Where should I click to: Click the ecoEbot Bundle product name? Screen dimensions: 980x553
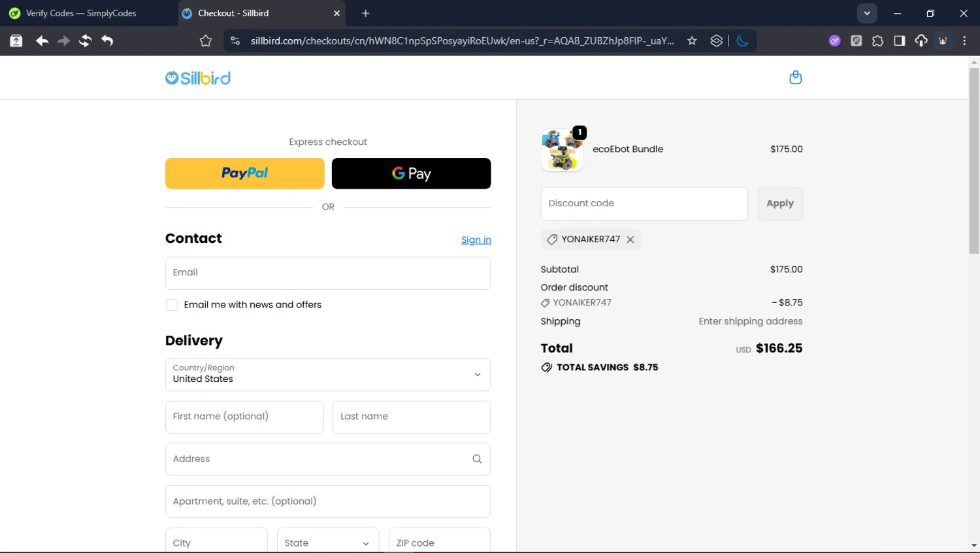628,150
